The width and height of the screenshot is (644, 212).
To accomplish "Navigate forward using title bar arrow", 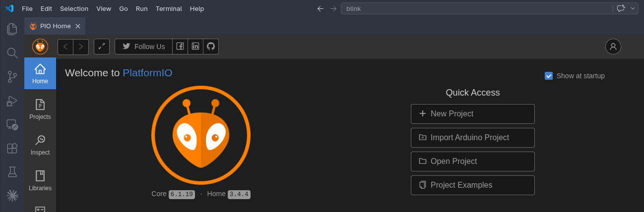I will pos(333,8).
